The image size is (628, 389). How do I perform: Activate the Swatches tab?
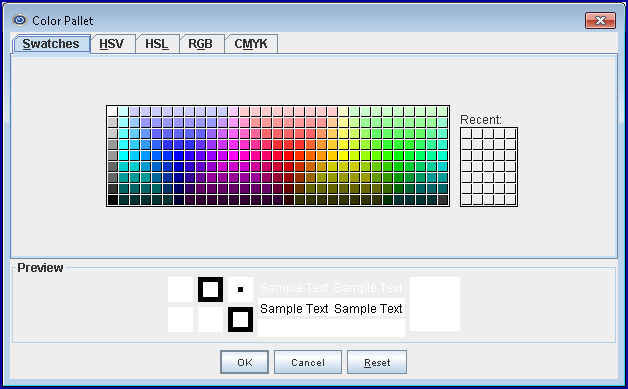click(x=51, y=44)
